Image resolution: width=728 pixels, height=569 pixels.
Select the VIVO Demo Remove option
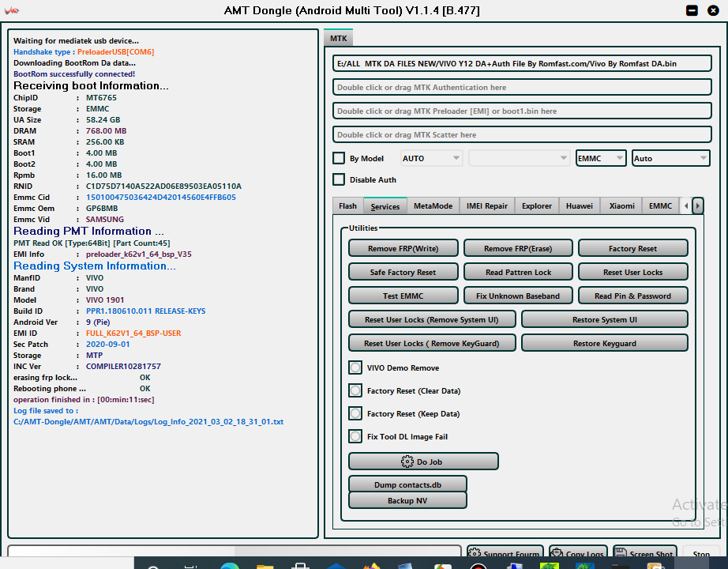[x=355, y=368]
